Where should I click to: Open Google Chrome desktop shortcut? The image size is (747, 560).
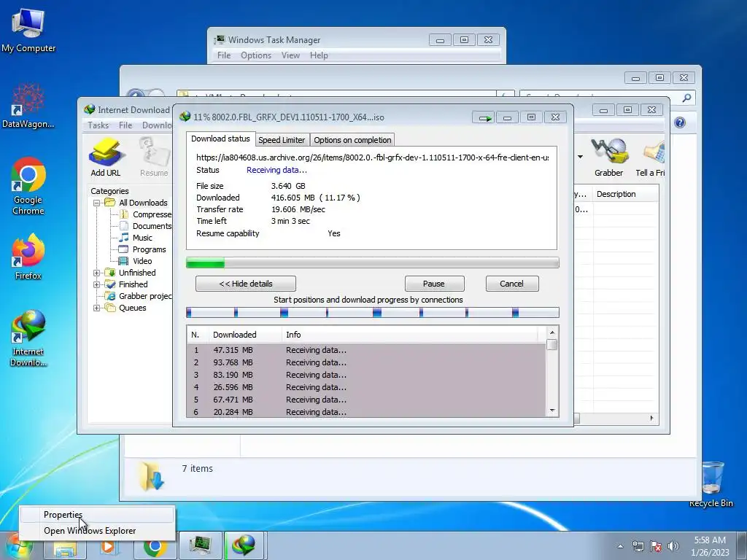(x=28, y=186)
